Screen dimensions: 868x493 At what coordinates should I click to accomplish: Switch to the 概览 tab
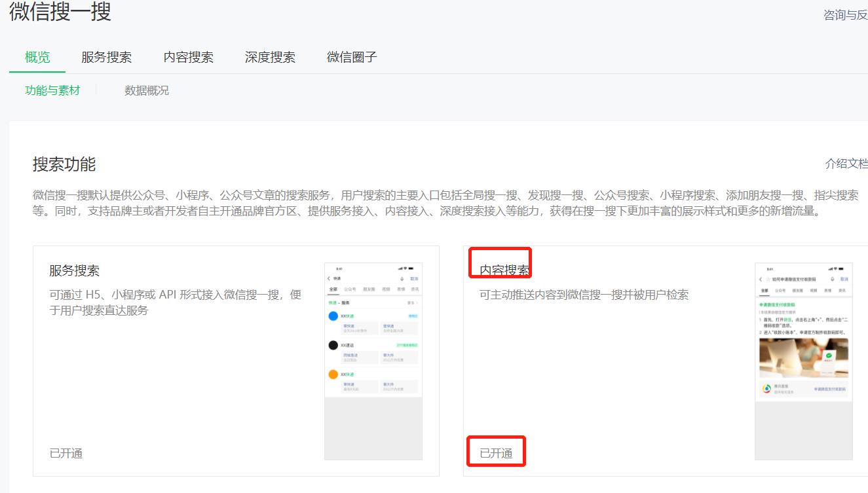(x=37, y=57)
